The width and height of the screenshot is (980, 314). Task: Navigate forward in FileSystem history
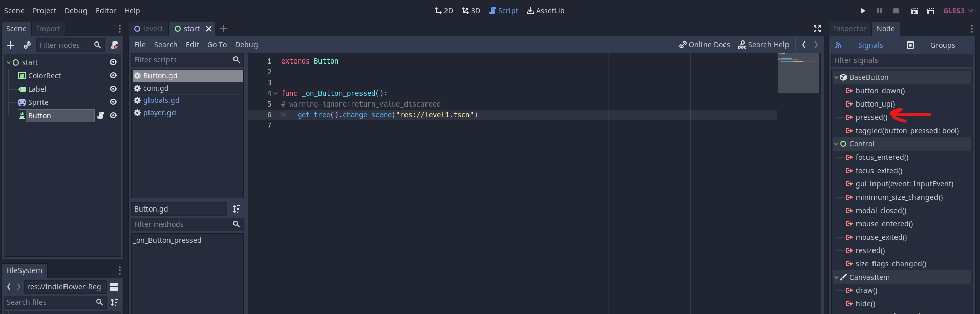[19, 287]
